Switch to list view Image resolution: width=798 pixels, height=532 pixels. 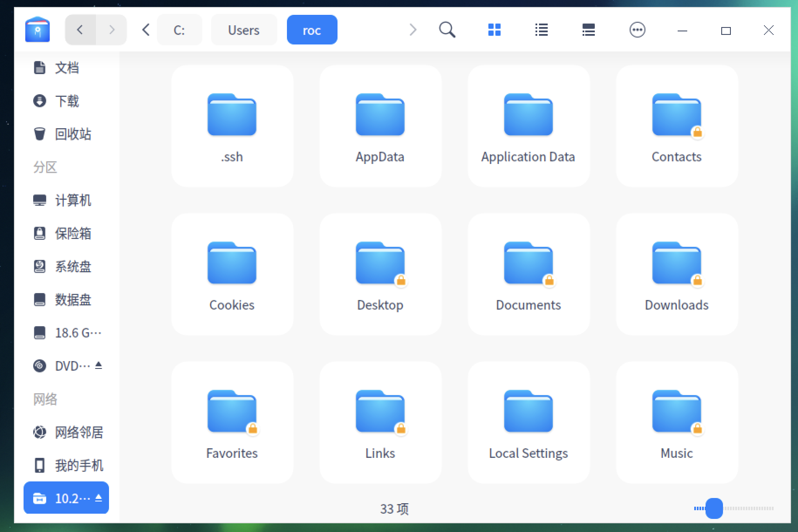tap(542, 30)
